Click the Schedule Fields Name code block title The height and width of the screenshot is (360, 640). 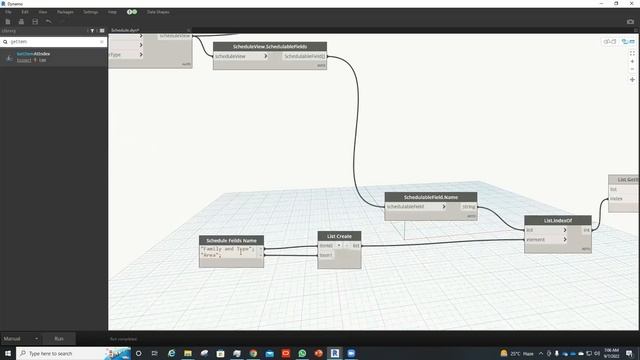coord(231,240)
